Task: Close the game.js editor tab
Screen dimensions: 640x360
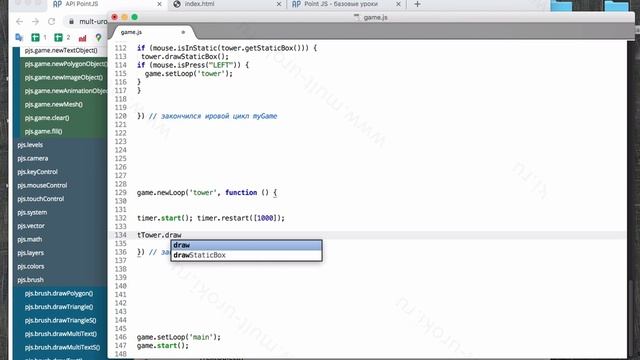Action: click(183, 32)
